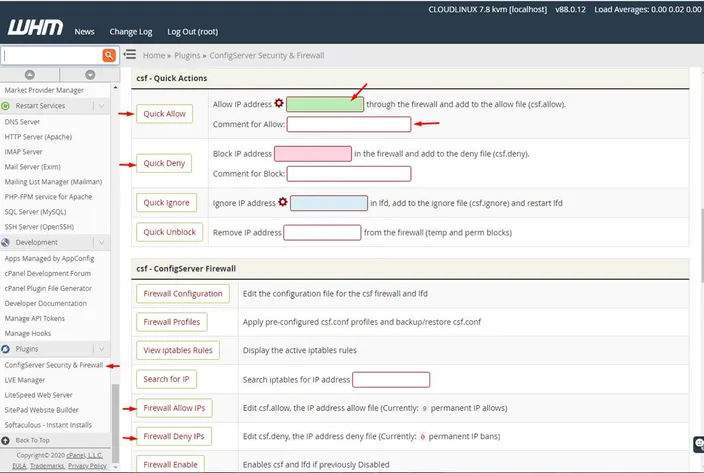Open LVE Manager in sidebar
This screenshot has width=704, height=473.
pos(25,380)
